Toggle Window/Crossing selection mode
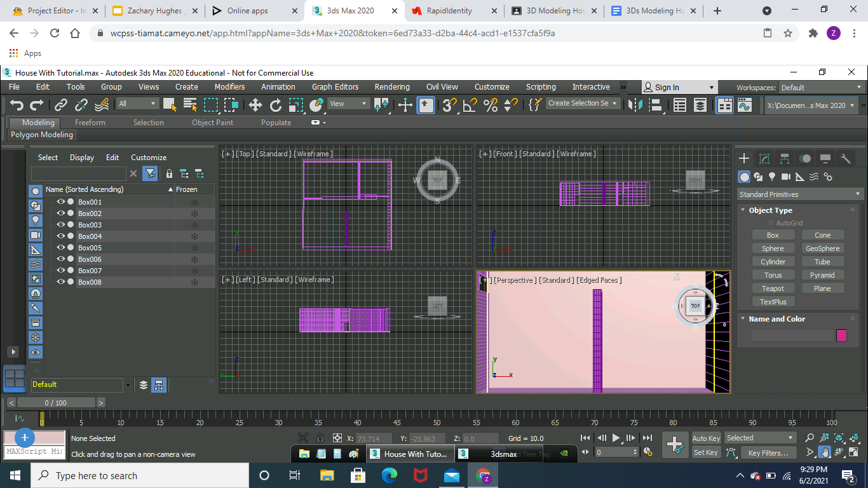868x488 pixels. point(231,105)
